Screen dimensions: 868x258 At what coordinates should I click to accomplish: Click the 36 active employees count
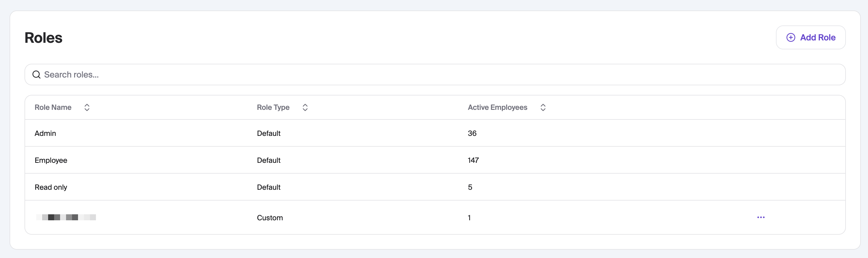[472, 133]
